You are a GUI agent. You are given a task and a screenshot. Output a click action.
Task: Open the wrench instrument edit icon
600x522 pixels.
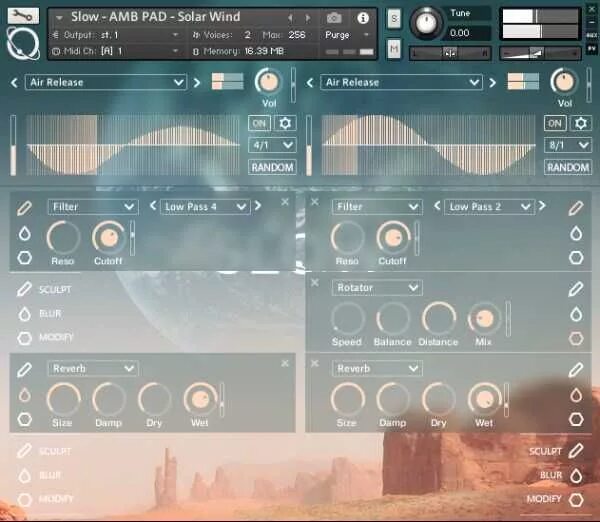pos(23,16)
